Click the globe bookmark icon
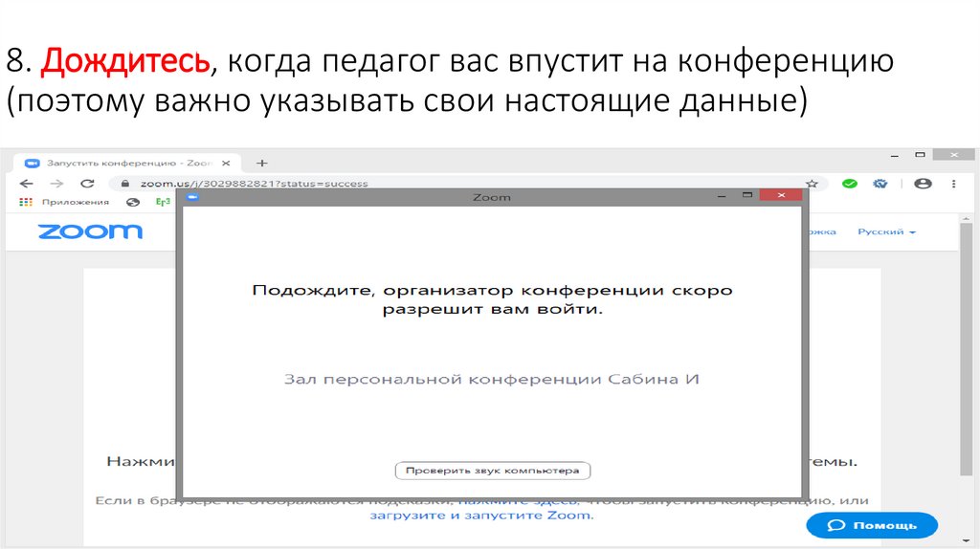The height and width of the screenshot is (549, 980). (132, 202)
